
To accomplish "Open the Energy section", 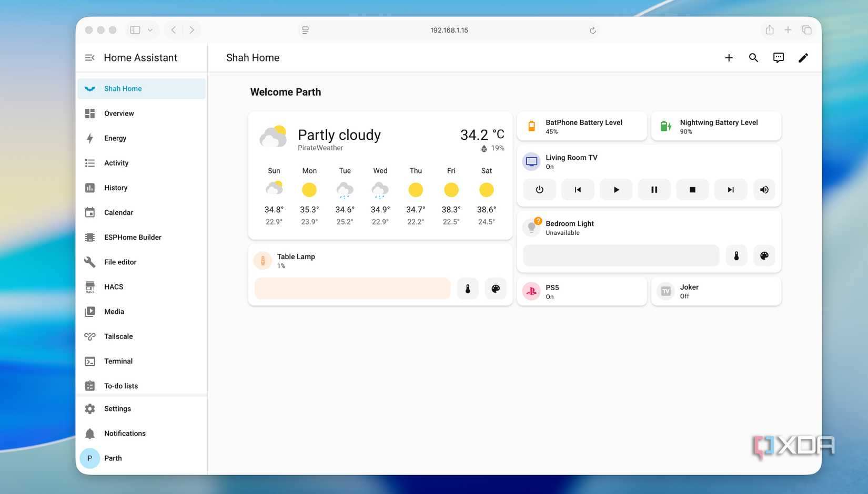I will click(115, 138).
